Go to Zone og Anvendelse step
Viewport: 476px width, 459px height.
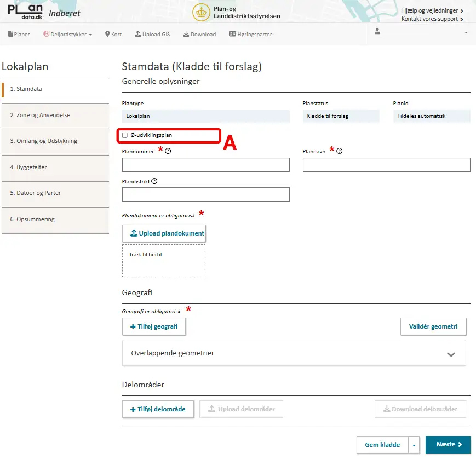[x=40, y=115]
